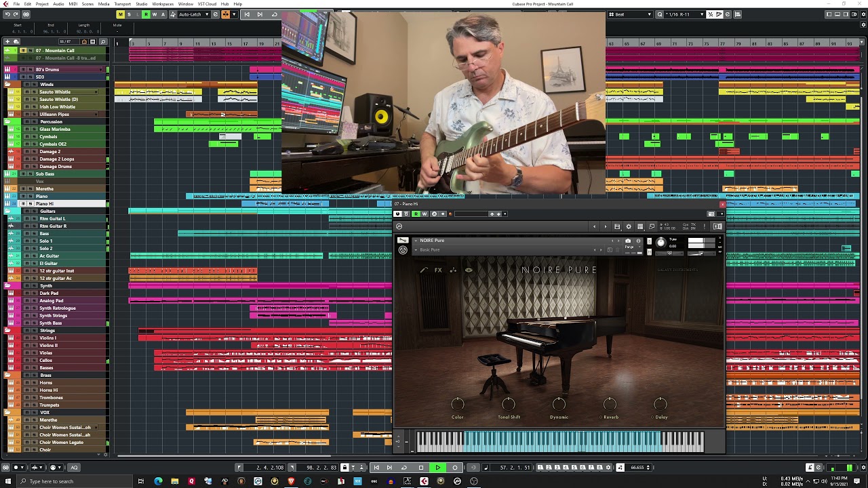Click the Color knob in NOIRE

(x=457, y=404)
